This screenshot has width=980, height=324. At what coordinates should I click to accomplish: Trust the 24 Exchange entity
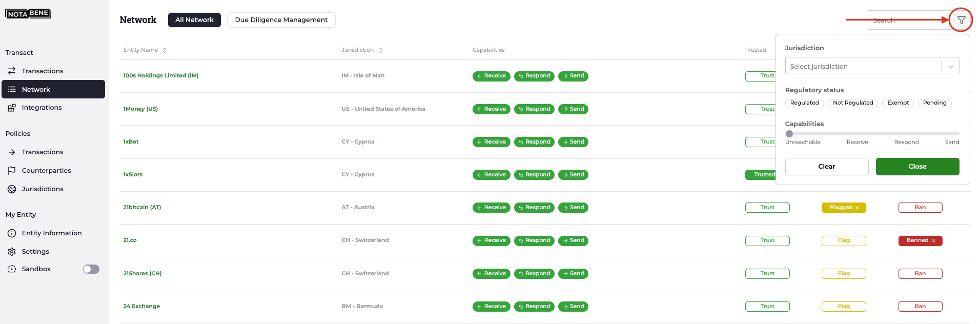[x=767, y=307]
